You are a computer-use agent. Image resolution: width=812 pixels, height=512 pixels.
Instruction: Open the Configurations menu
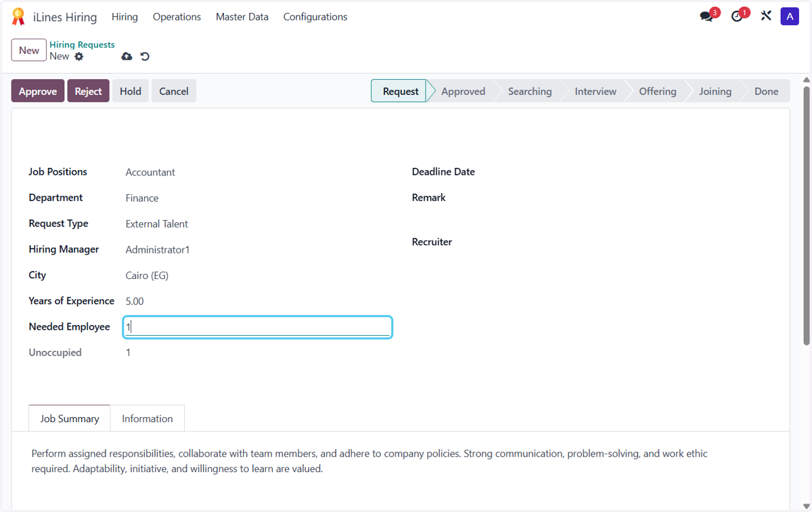[315, 17]
